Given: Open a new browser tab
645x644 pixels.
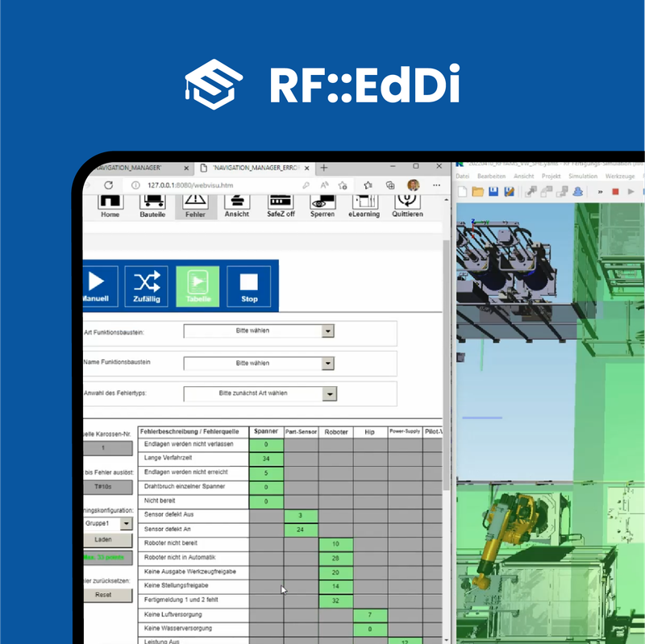Looking at the screenshot, I should [x=324, y=168].
